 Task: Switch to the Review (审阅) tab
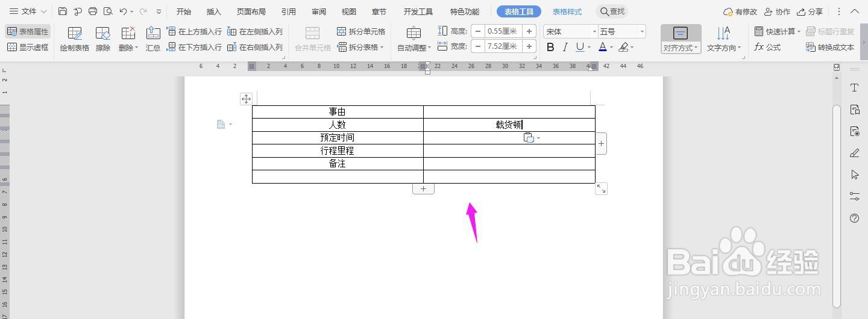pos(319,11)
